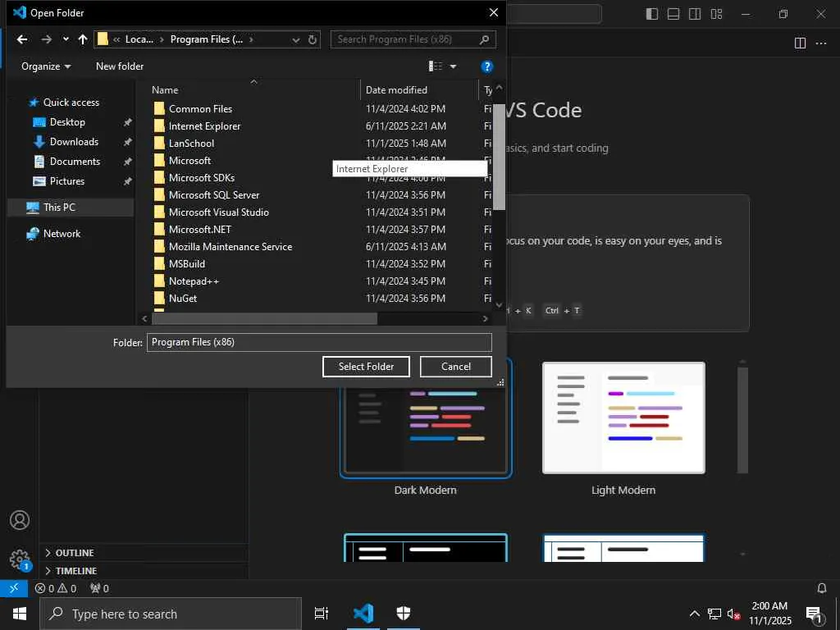Select the LanSchool folder
The image size is (840, 630).
191,143
